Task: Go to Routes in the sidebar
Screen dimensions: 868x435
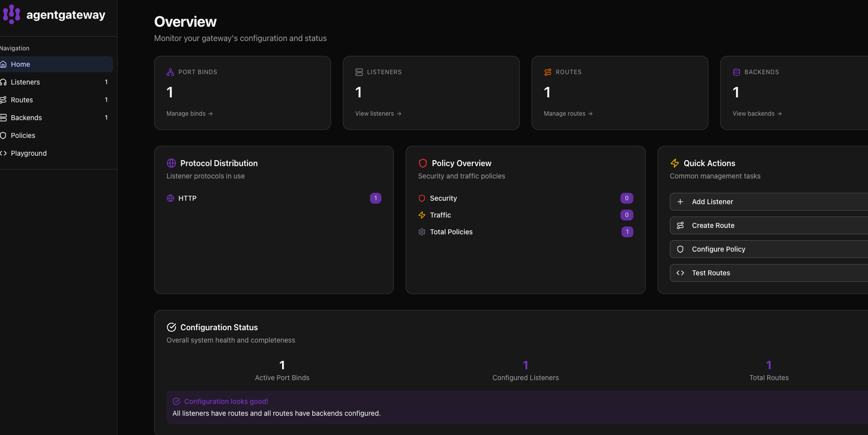Action: [x=56, y=100]
